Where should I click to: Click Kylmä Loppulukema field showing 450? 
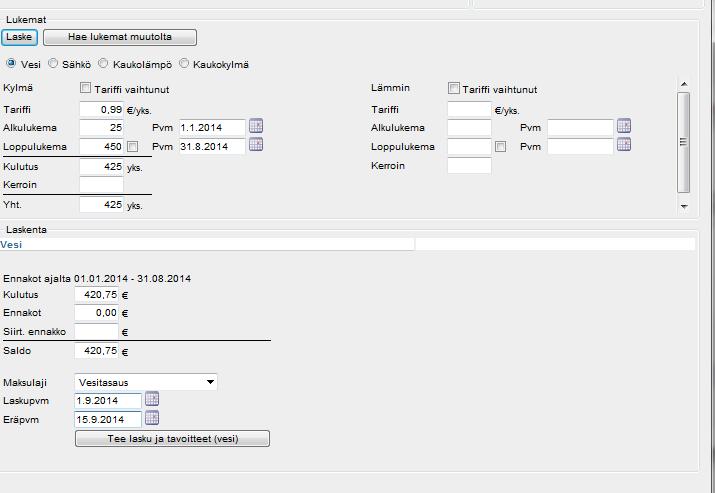(101, 146)
